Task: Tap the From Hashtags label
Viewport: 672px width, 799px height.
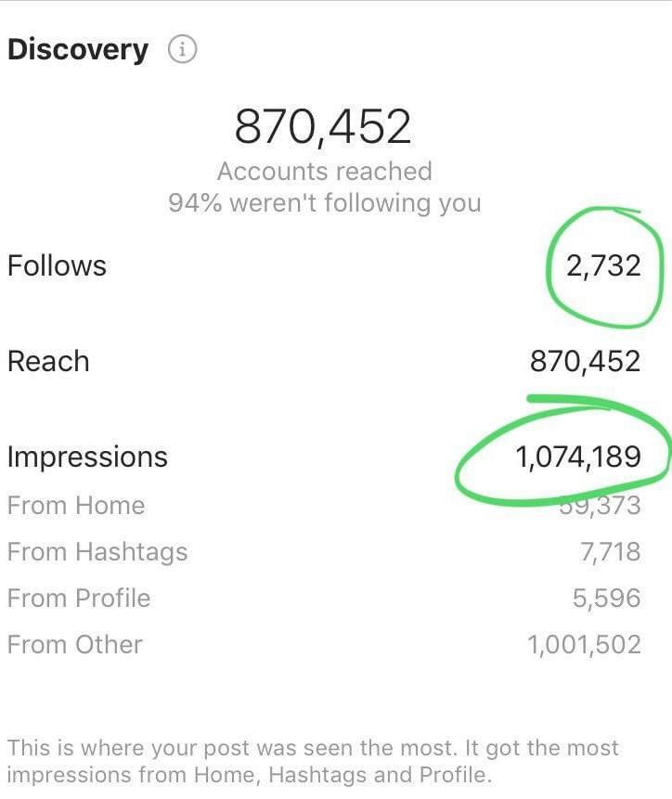Action: pyautogui.click(x=97, y=552)
